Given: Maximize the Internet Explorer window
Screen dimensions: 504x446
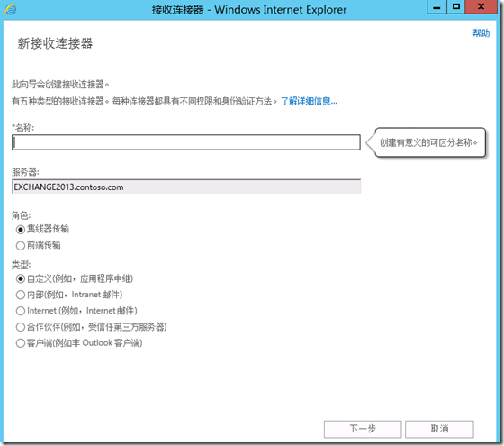Looking at the screenshot, I should click(x=455, y=7).
